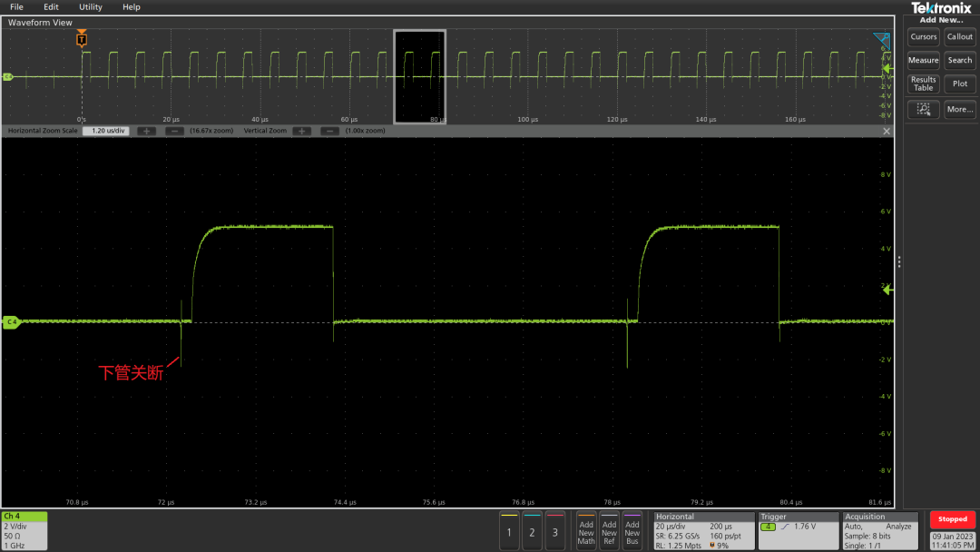Click the Horizontal Zoom Scale value field
980x552 pixels.
click(x=107, y=131)
